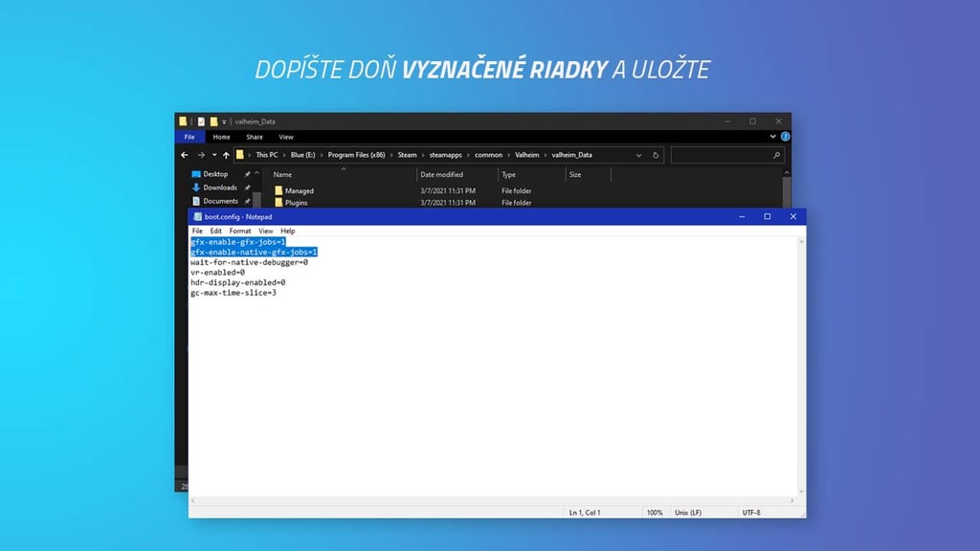Open Share ribbon tab in Explorer
Viewport: 980px width, 551px height.
[x=255, y=137]
